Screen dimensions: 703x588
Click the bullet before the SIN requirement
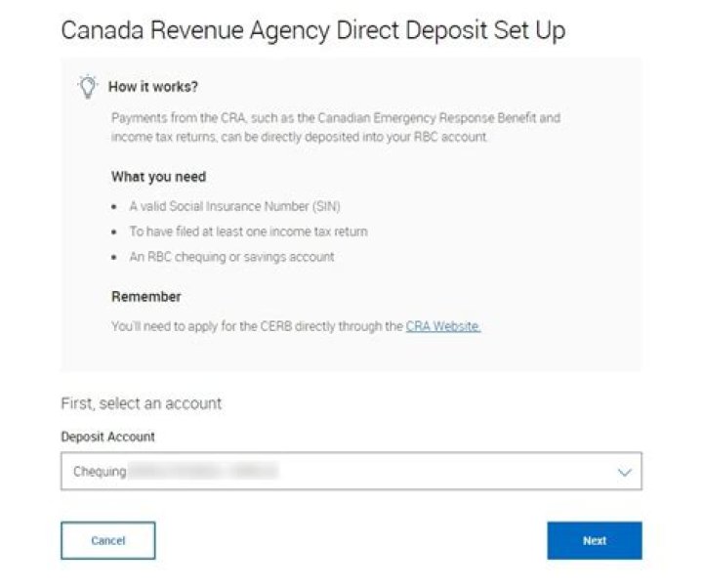tap(114, 207)
